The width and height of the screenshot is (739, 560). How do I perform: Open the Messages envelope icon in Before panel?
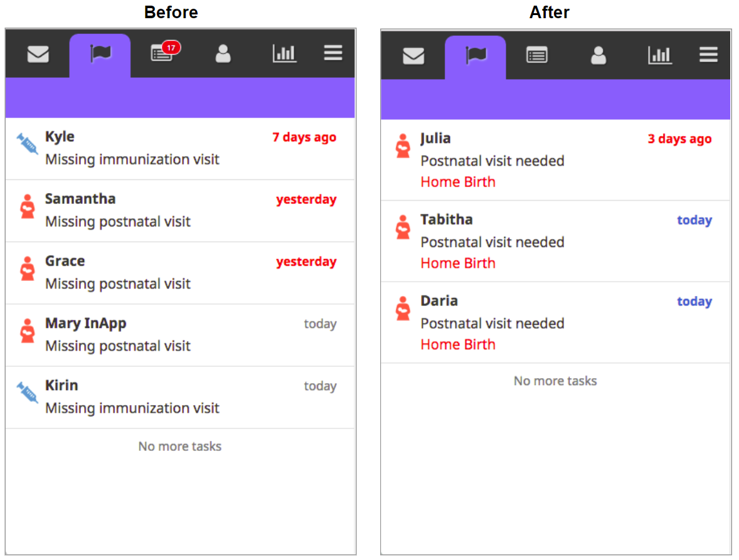38,54
